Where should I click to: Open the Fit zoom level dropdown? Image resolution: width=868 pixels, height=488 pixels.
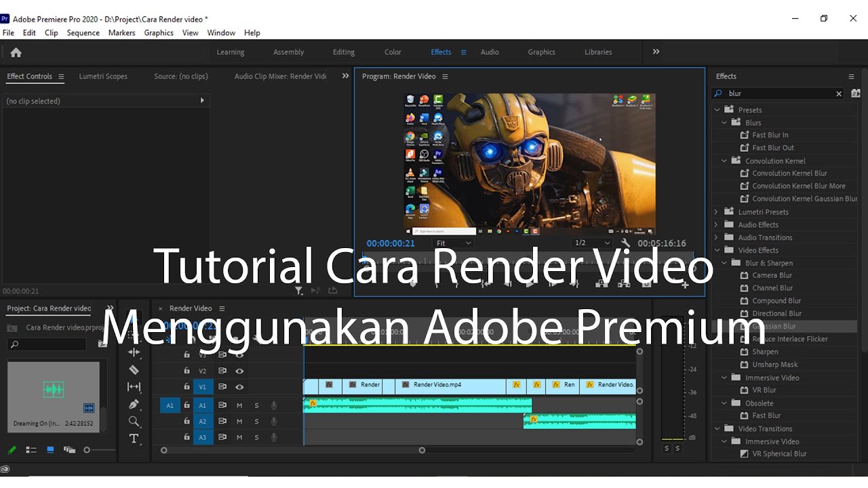click(453, 243)
